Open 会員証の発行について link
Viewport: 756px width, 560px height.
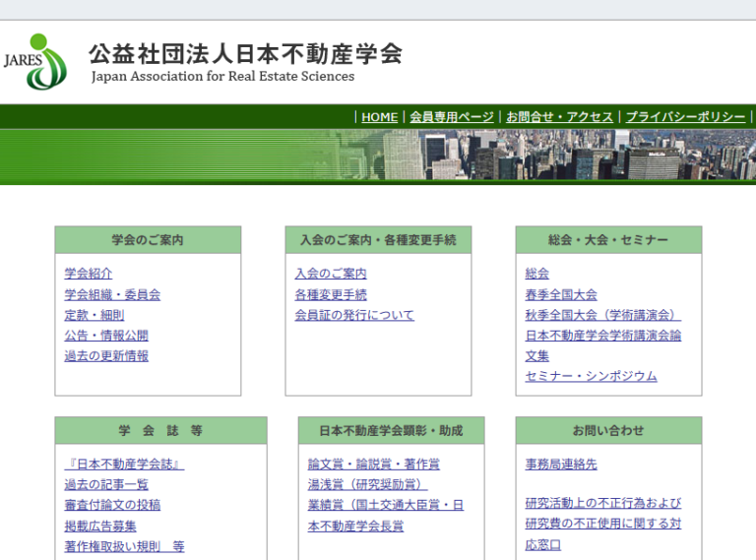pos(354,315)
